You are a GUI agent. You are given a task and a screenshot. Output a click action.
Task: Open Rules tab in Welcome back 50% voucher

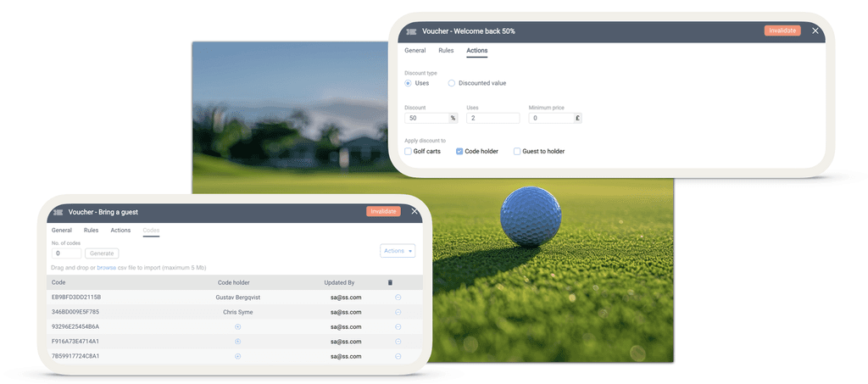tap(446, 50)
